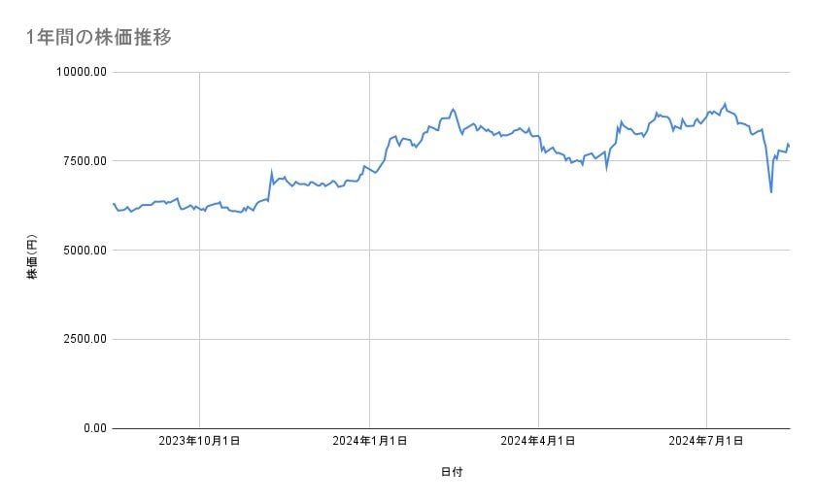
Task: Select the 2023年10月1日 date label
Action: pos(199,441)
